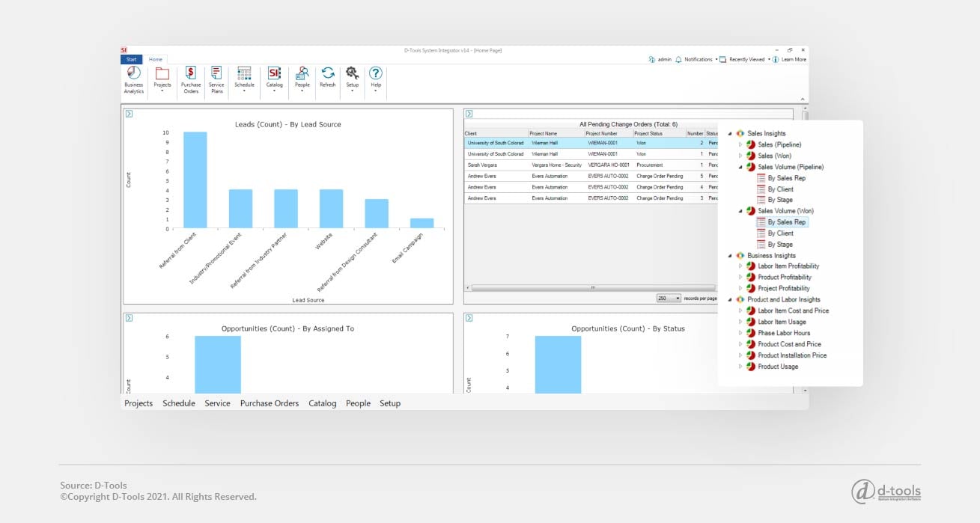This screenshot has height=523, width=980.
Task: Click the Business Insights tree label
Action: click(x=771, y=255)
